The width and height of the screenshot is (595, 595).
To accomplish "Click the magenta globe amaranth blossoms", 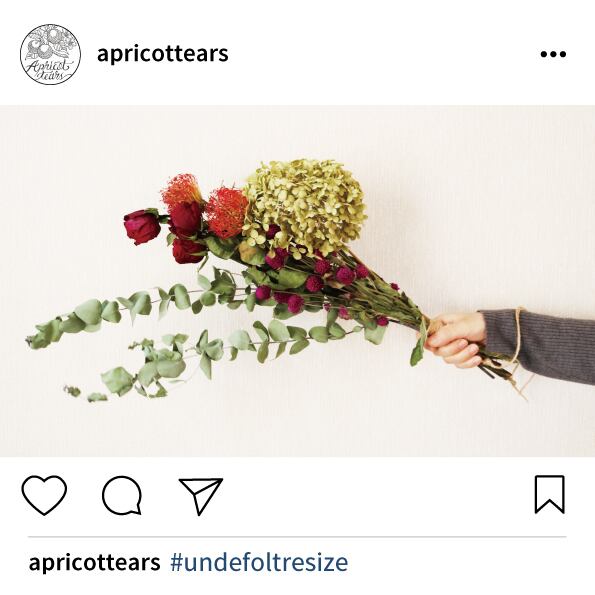I will (315, 279).
